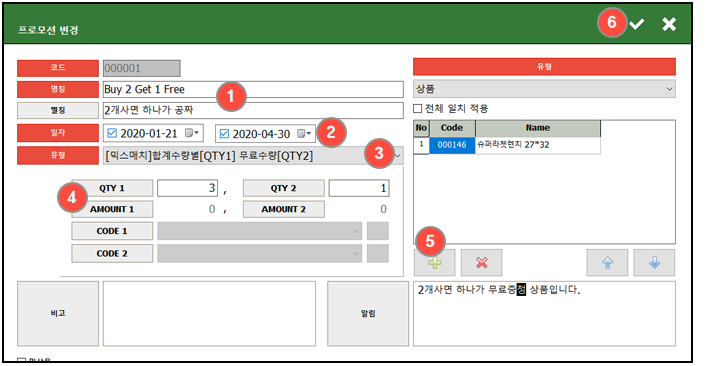Click the name field containing Buy 2 Get 1 Free
723x366 pixels.
[x=253, y=89]
